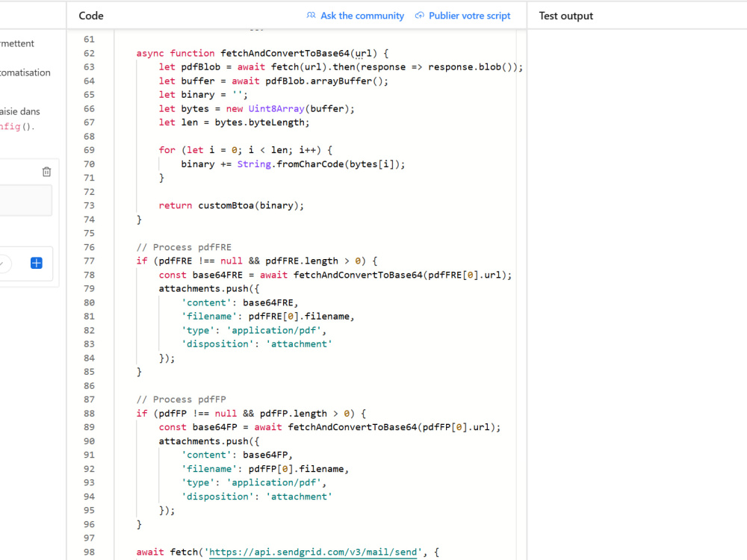Viewport: 747px width, 560px height.
Task: Click the Ask the community link
Action: [362, 16]
